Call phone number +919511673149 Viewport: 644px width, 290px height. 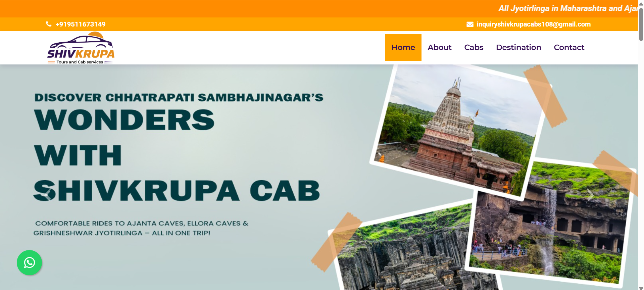(81, 24)
